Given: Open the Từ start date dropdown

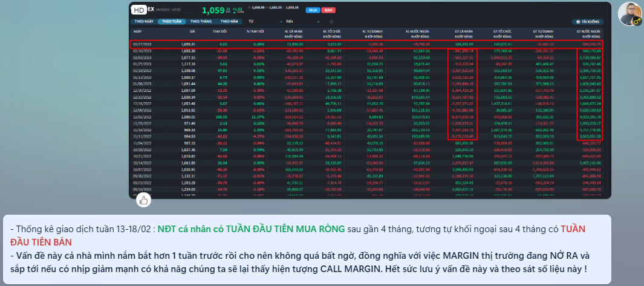Looking at the screenshot, I should (x=265, y=21).
